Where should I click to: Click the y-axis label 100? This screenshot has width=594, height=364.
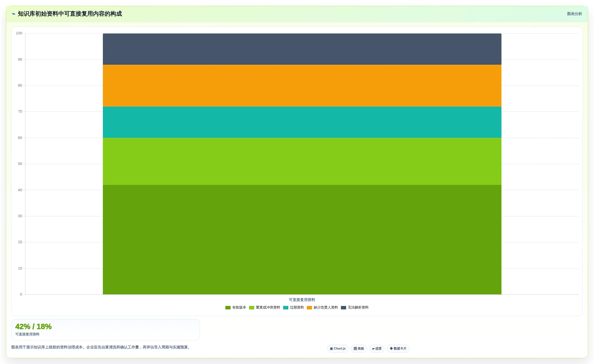click(x=19, y=33)
